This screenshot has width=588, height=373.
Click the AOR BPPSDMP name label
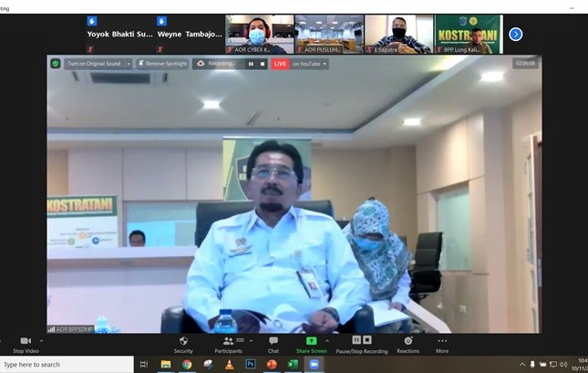pos(70,329)
